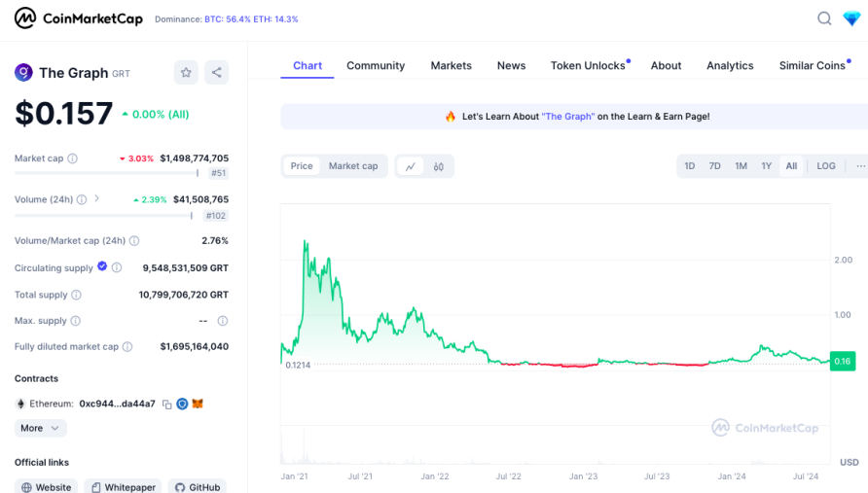Viewport: 868px width, 493px height.
Task: Select All time range
Action: pos(791,166)
